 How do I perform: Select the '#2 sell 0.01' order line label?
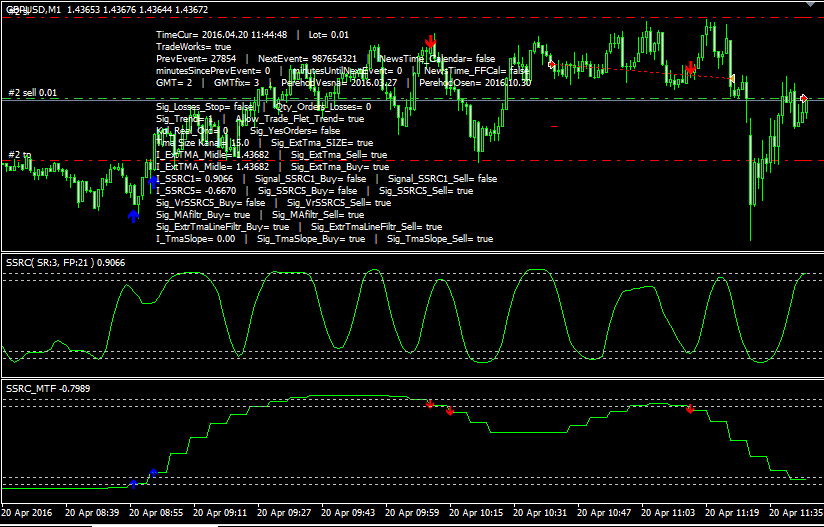[x=31, y=93]
